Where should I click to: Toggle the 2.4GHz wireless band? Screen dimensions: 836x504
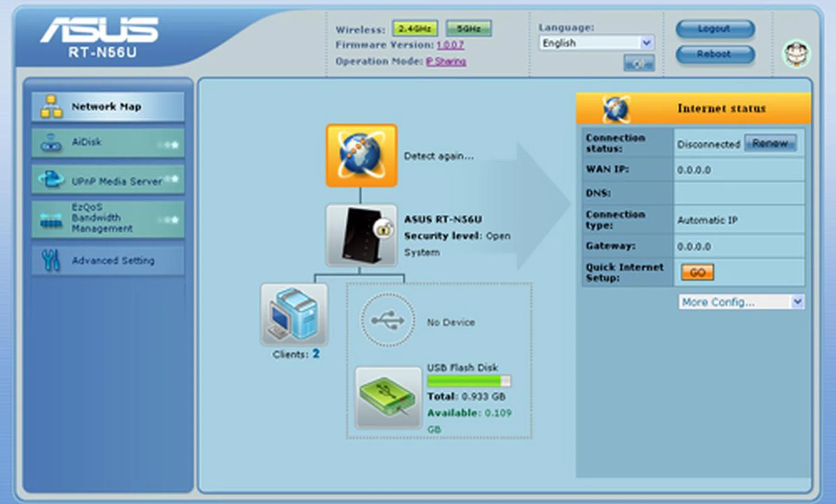(x=415, y=29)
